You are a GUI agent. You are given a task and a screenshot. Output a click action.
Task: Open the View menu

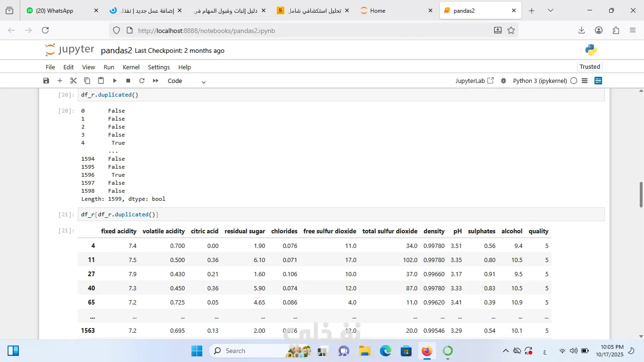click(89, 67)
